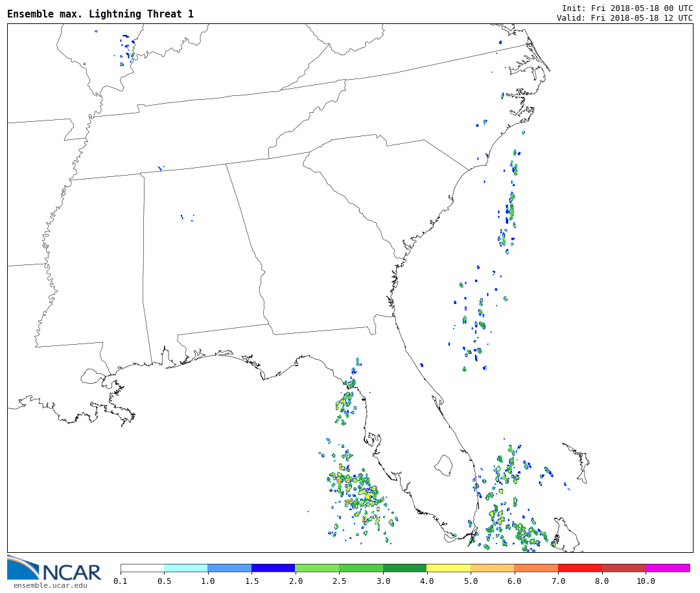Click the '0.1' label at colorbar start

[121, 581]
